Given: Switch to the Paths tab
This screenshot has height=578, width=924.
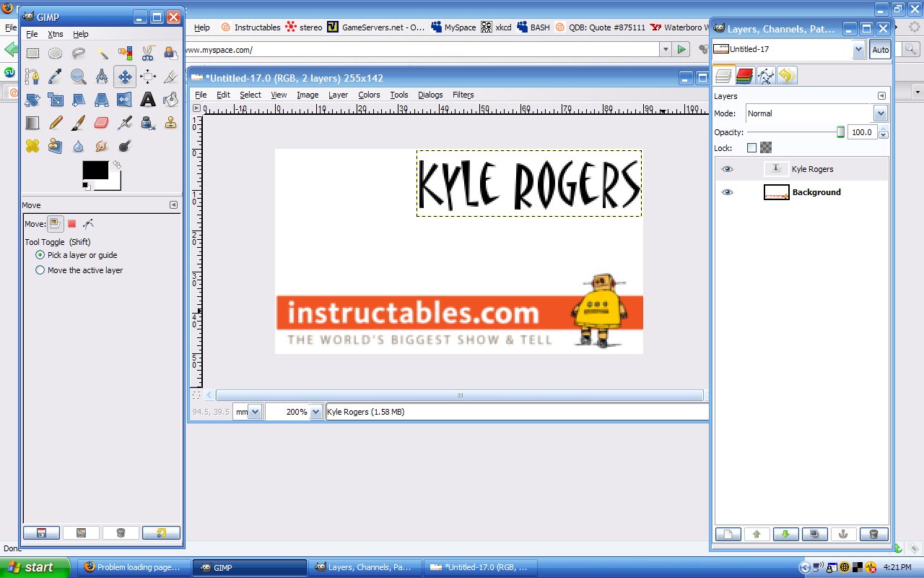Looking at the screenshot, I should (x=766, y=75).
